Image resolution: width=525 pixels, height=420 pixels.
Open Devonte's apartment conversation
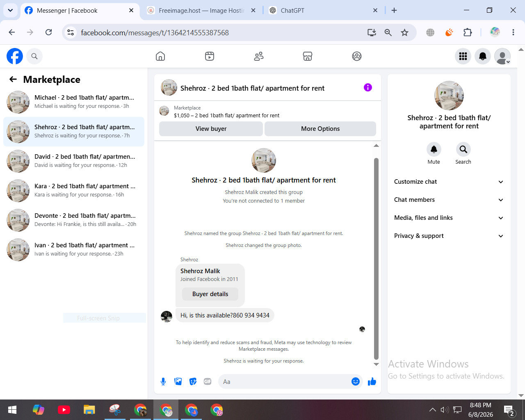pos(74,220)
